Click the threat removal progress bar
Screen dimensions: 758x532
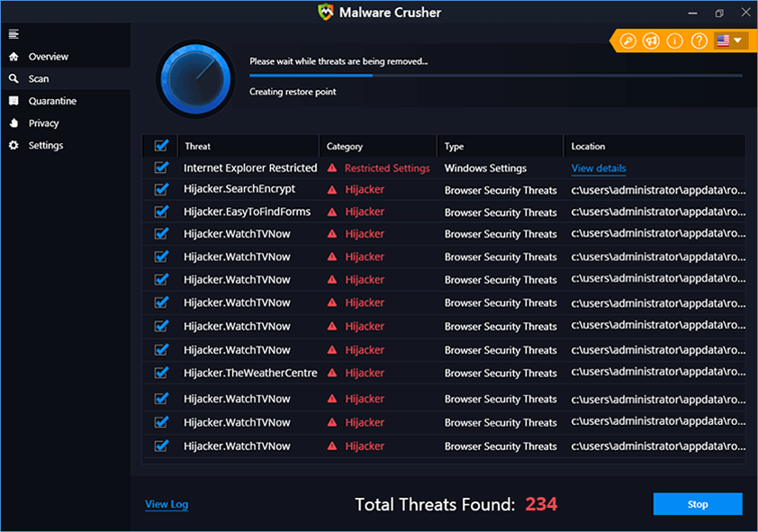[x=495, y=76]
